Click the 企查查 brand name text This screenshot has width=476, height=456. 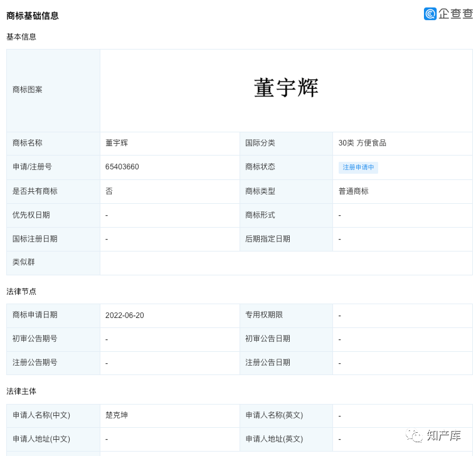click(456, 14)
